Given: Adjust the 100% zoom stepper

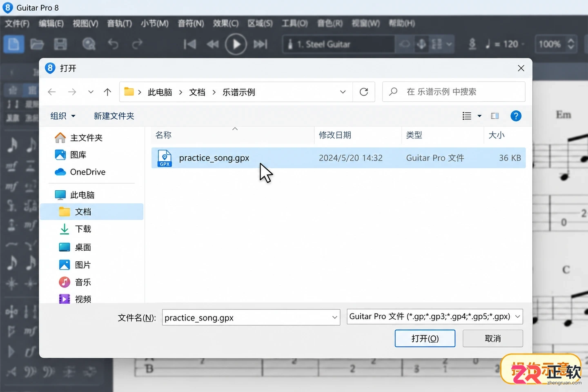Looking at the screenshot, I should click(571, 44).
